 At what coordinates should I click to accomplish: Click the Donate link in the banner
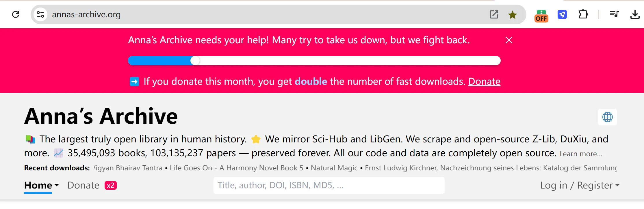484,82
